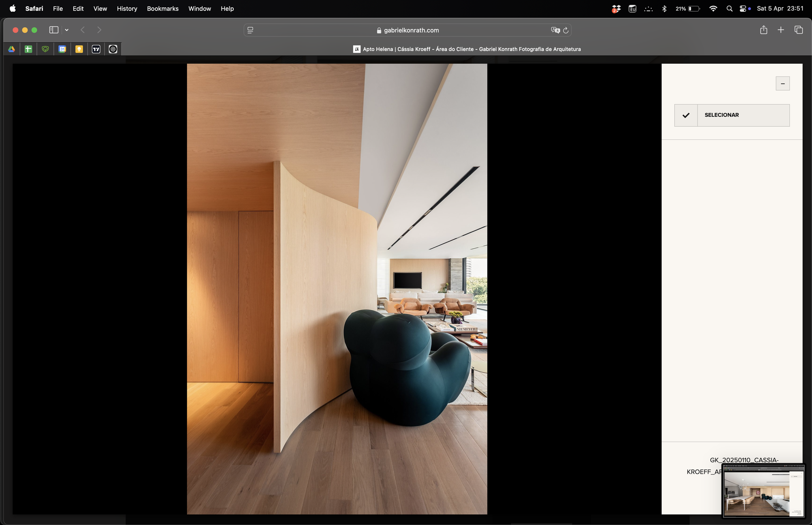
Task: Reload the page
Action: point(566,30)
